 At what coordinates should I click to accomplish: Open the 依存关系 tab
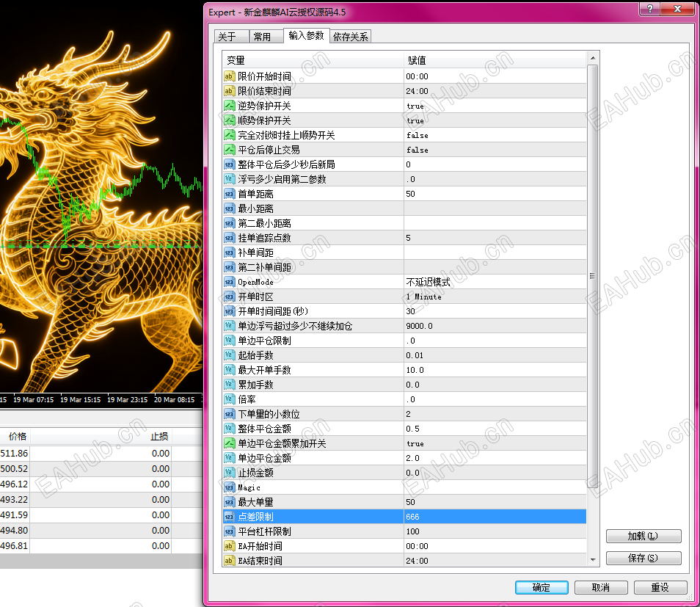pos(351,37)
